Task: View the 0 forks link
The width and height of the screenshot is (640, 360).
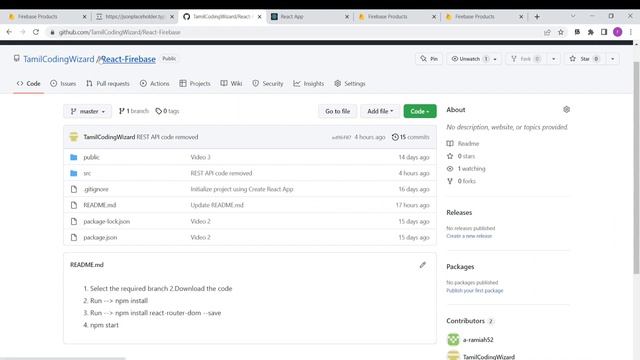Action: click(461, 181)
